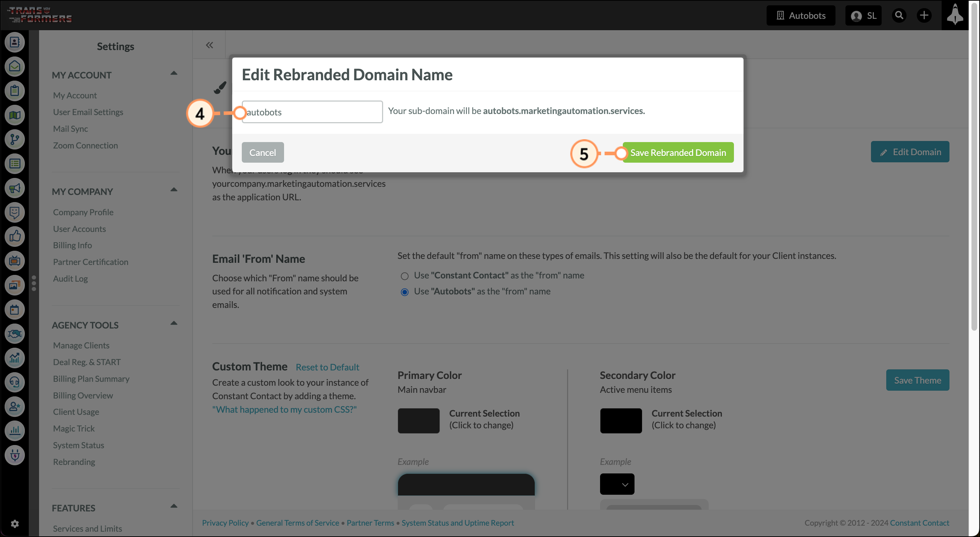Image resolution: width=980 pixels, height=537 pixels.
Task: Open Zoom Connection settings
Action: click(85, 145)
